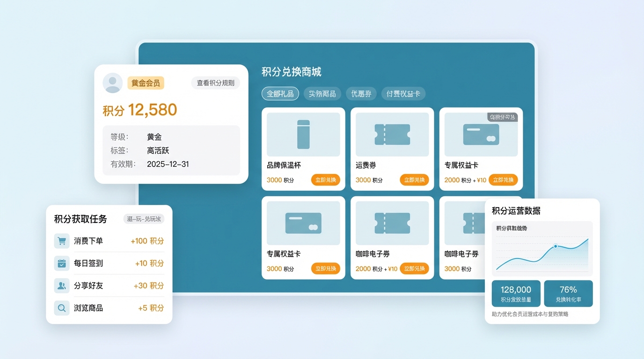The image size is (644, 359).
Task: Click the user avatar icon
Action: point(112,83)
